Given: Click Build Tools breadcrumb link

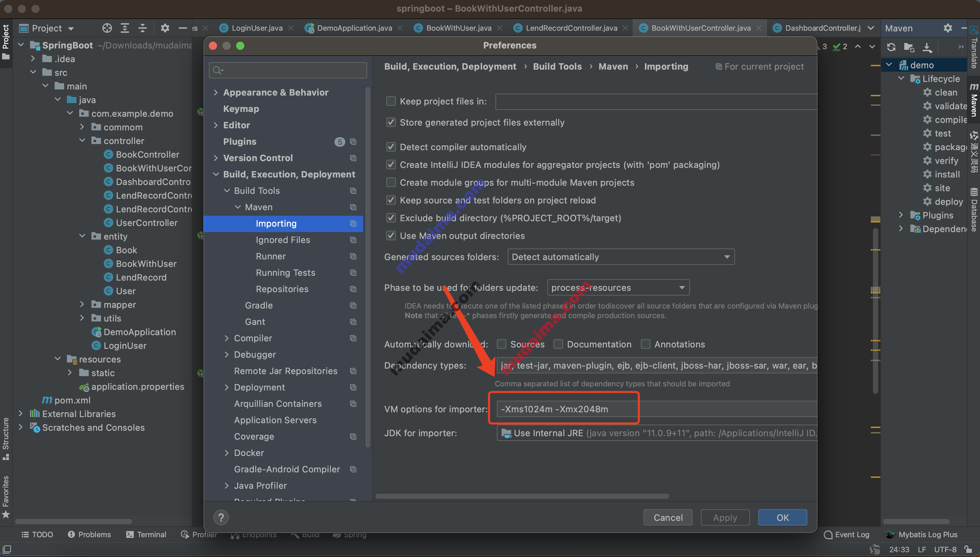Looking at the screenshot, I should pyautogui.click(x=557, y=66).
